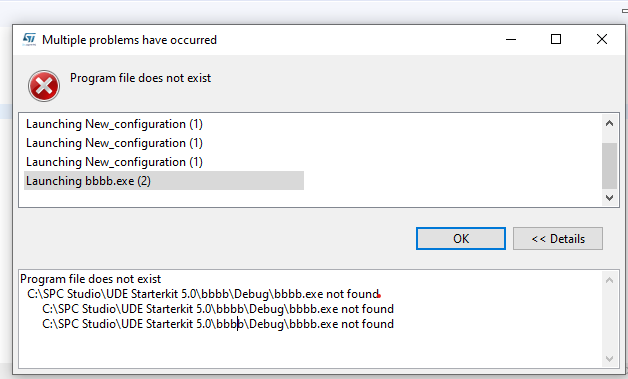The width and height of the screenshot is (628, 379).
Task: Maximize the Multiple problems dialog
Action: [556, 39]
